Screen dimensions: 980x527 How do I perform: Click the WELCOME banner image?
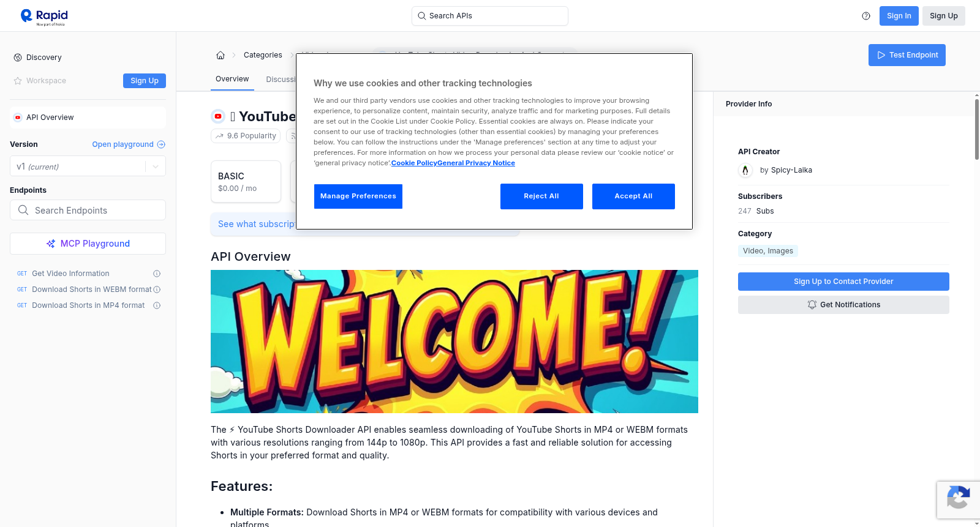point(454,342)
